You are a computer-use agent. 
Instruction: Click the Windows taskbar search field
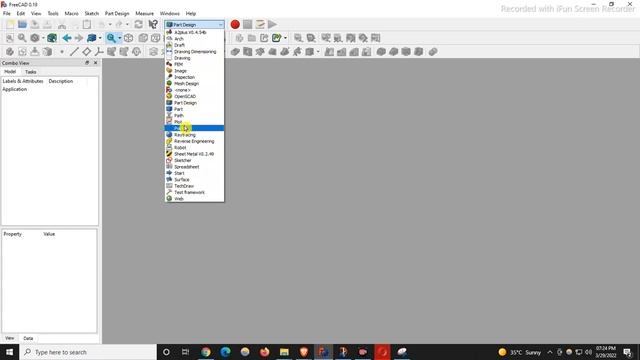88,352
